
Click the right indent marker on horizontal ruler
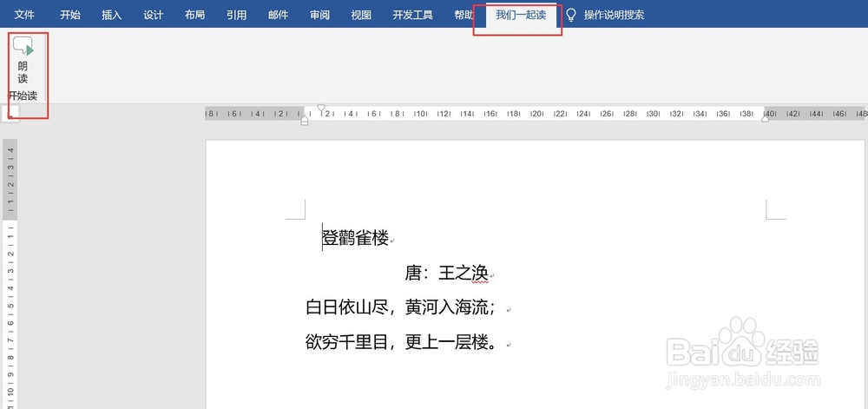(x=765, y=118)
